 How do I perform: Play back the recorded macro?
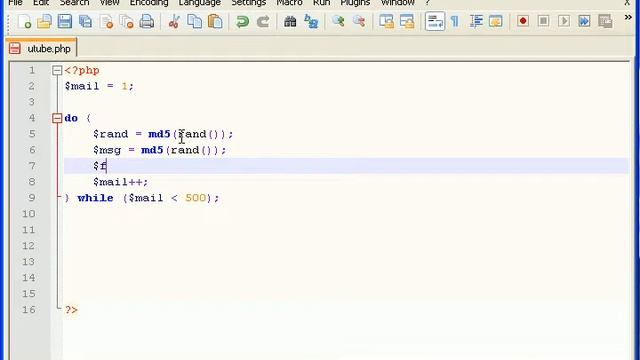pos(564,21)
